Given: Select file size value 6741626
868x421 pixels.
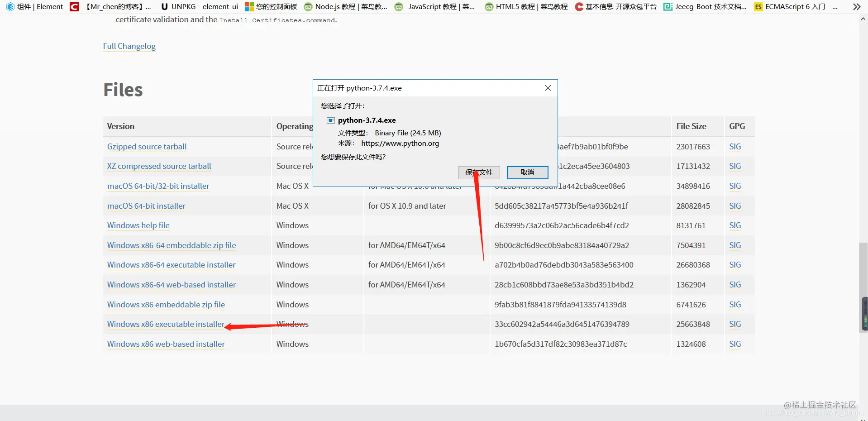Looking at the screenshot, I should [691, 305].
